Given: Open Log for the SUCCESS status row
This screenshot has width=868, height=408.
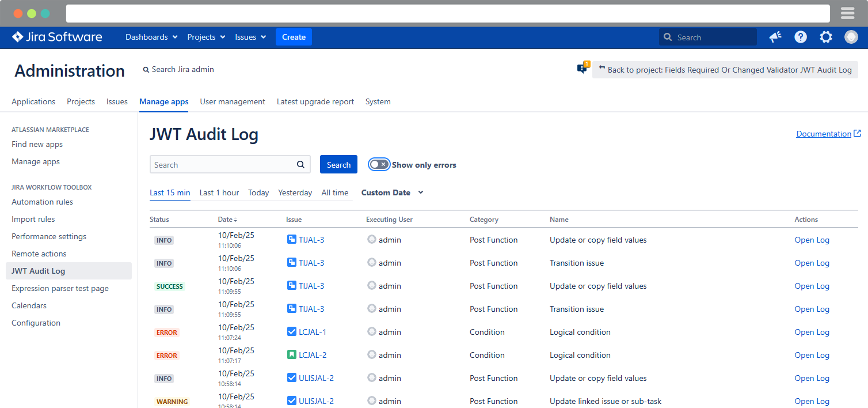Looking at the screenshot, I should 812,286.
